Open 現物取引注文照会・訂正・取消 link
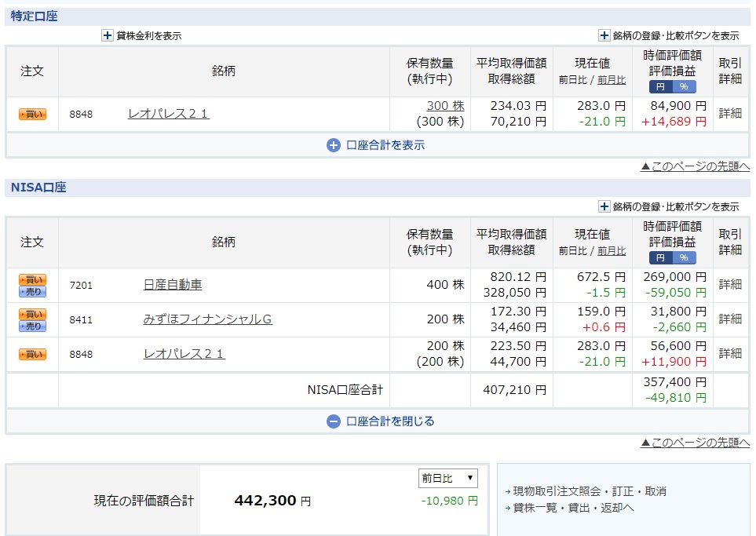This screenshot has height=536, width=756. pos(590,491)
